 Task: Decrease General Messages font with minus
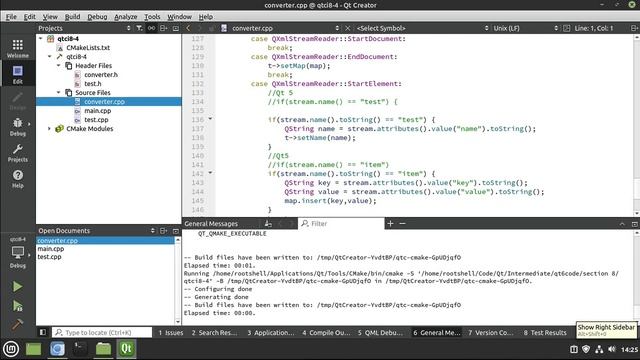click(402, 223)
